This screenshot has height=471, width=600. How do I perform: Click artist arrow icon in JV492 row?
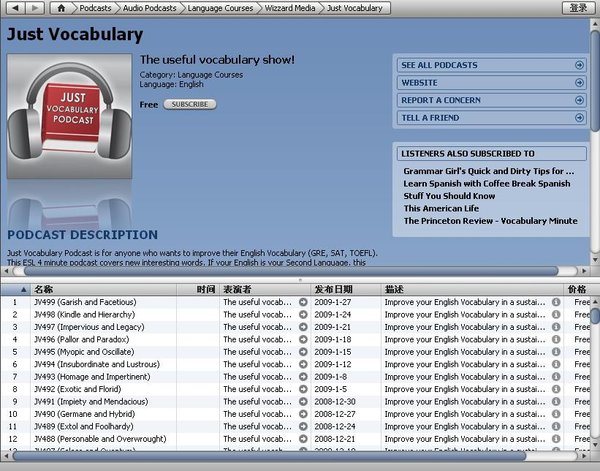pyautogui.click(x=303, y=389)
